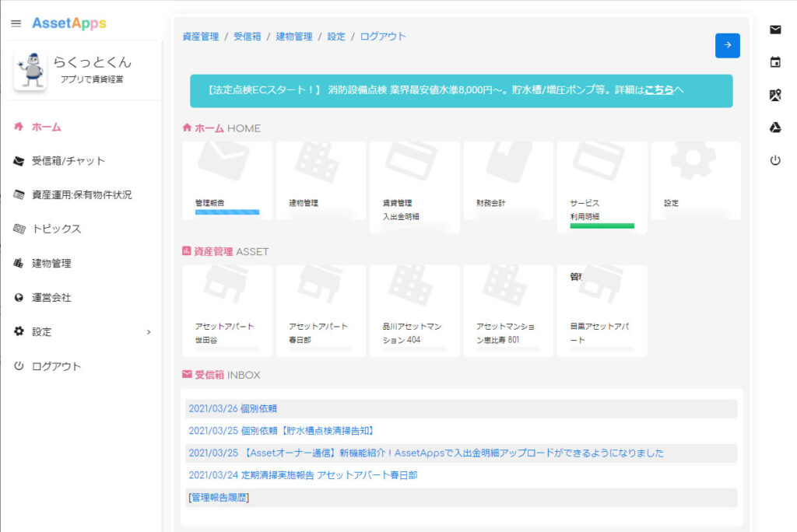Click the power icon in right rail
Image resolution: width=797 pixels, height=532 pixels.
[775, 160]
